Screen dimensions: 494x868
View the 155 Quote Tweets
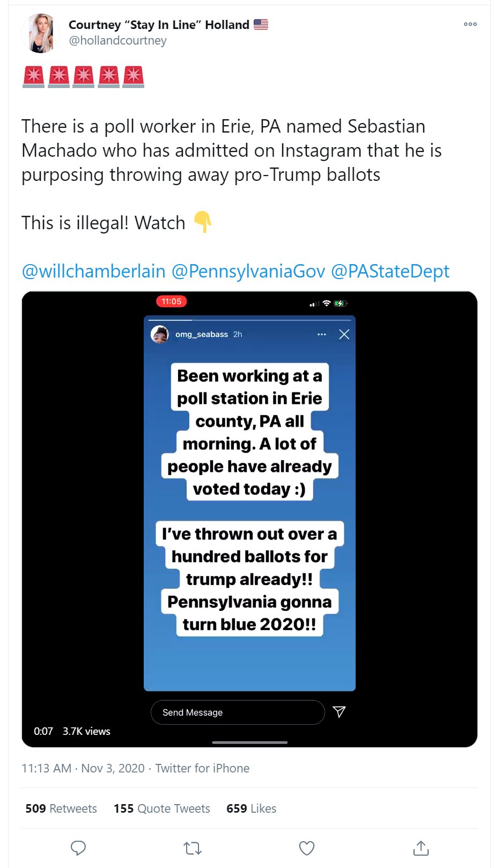click(162, 808)
